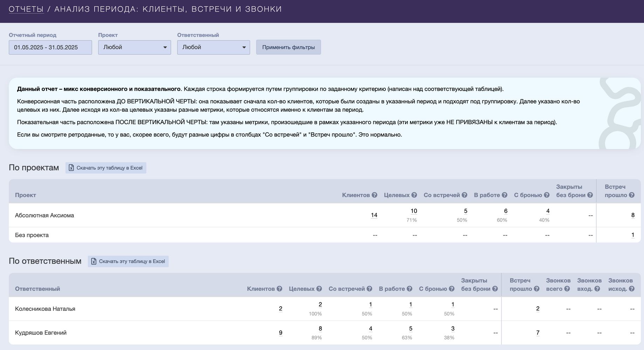
Task: Open В работе value 1 for Колесникова Наталья
Action: pos(410,304)
